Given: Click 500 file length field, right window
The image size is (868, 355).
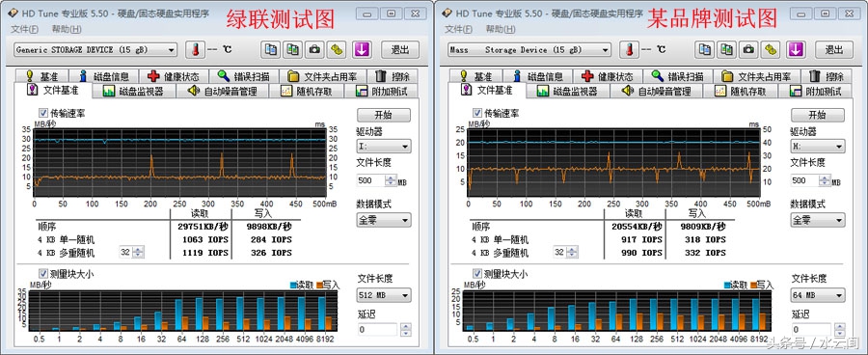Looking at the screenshot, I should (x=805, y=180).
